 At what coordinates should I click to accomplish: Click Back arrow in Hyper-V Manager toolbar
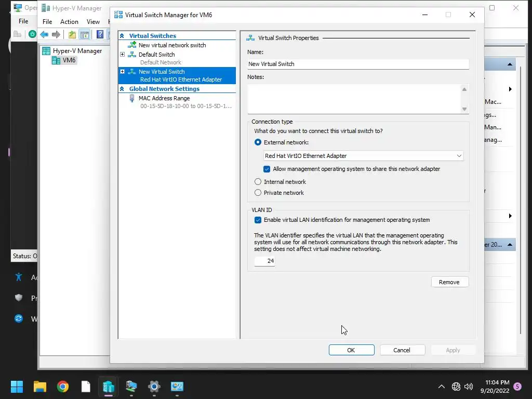[x=44, y=34]
